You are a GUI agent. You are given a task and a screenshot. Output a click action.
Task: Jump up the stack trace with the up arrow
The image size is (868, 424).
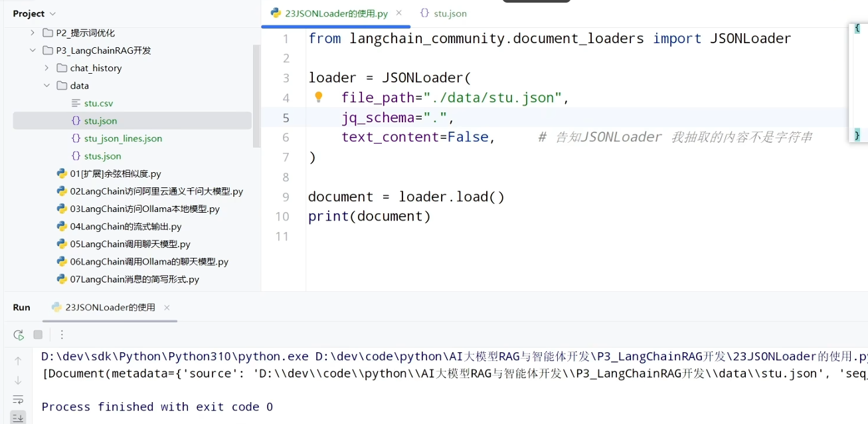point(18,361)
